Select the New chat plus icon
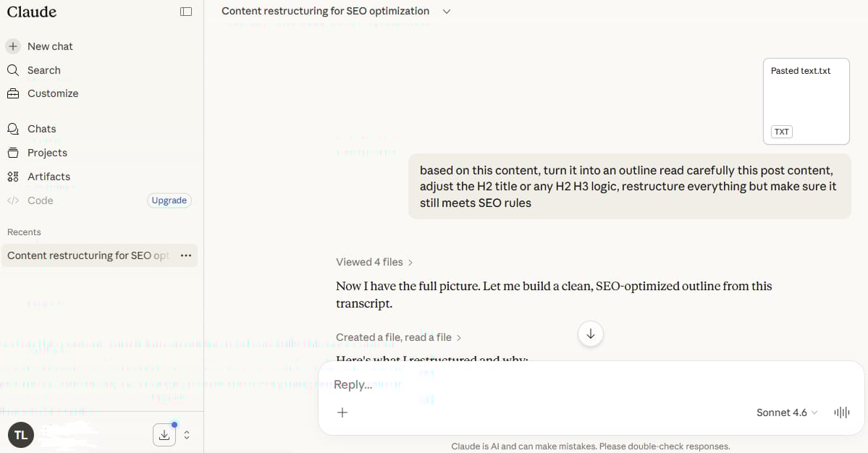The height and width of the screenshot is (453, 868). (x=14, y=46)
